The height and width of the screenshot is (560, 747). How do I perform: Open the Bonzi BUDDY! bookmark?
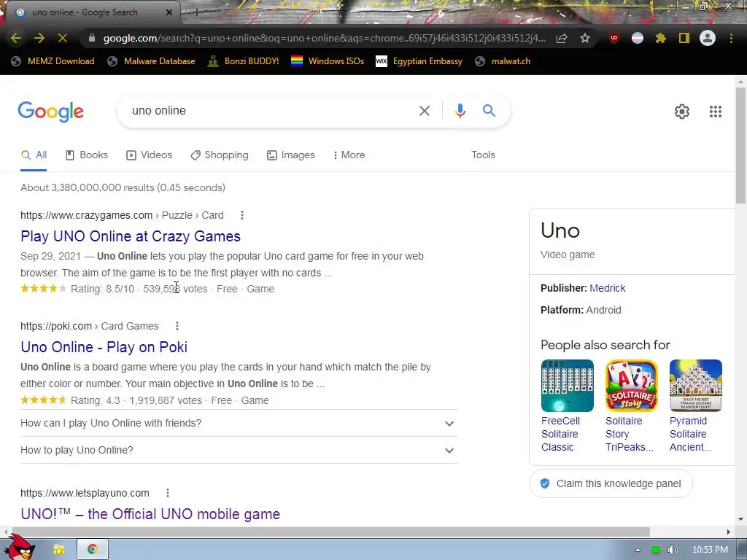coord(243,61)
